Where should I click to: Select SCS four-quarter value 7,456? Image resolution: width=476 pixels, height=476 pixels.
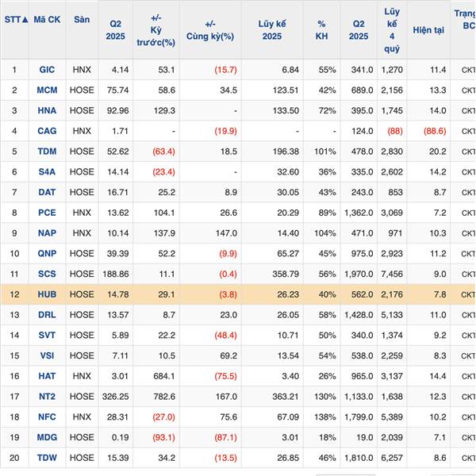pyautogui.click(x=392, y=274)
